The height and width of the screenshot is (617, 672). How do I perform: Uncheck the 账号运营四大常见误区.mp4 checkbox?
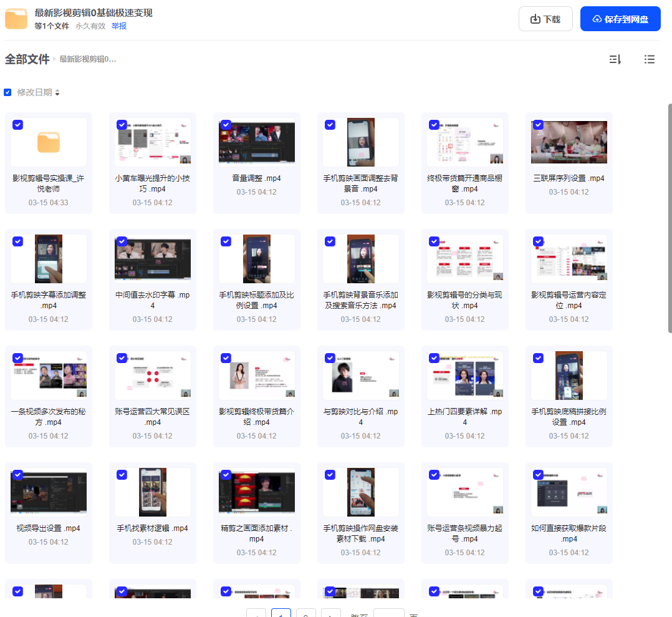[122, 358]
